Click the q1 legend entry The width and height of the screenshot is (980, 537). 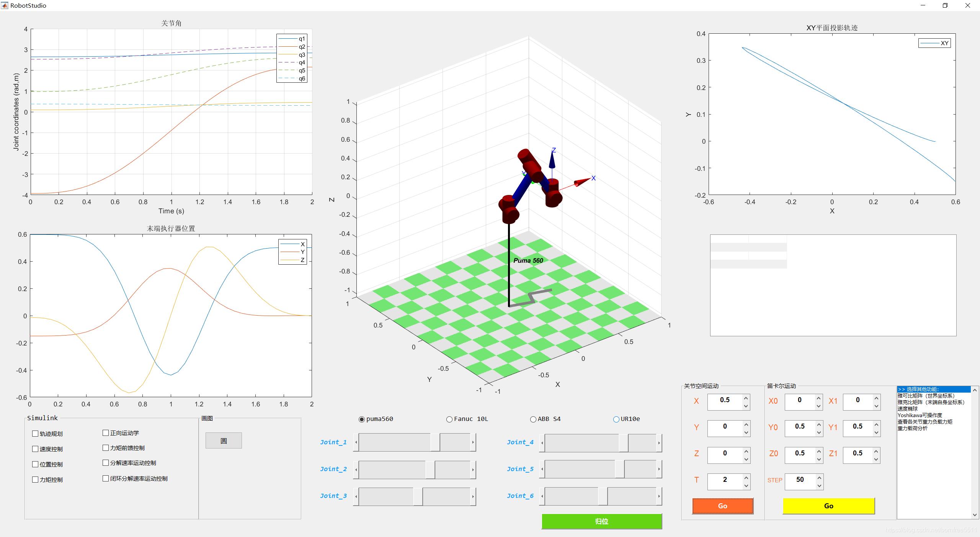click(x=292, y=39)
